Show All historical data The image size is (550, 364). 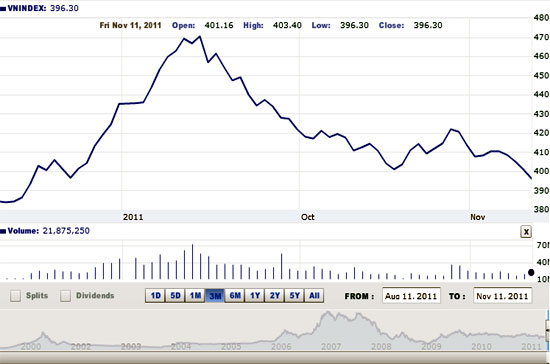tap(314, 296)
